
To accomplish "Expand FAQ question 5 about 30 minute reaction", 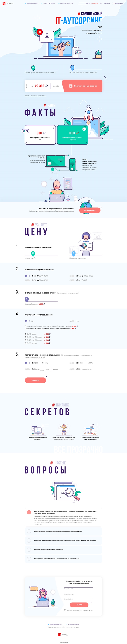I will click(63, 558).
